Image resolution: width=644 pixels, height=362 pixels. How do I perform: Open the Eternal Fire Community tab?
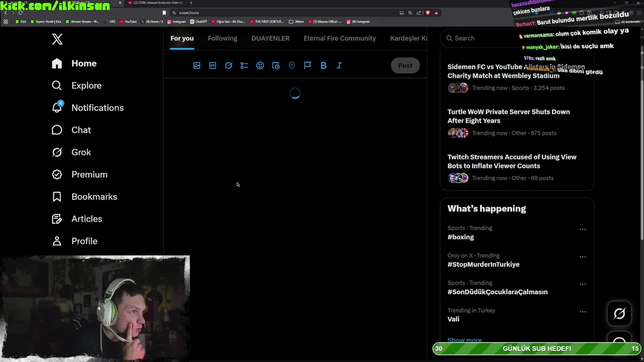click(x=340, y=38)
